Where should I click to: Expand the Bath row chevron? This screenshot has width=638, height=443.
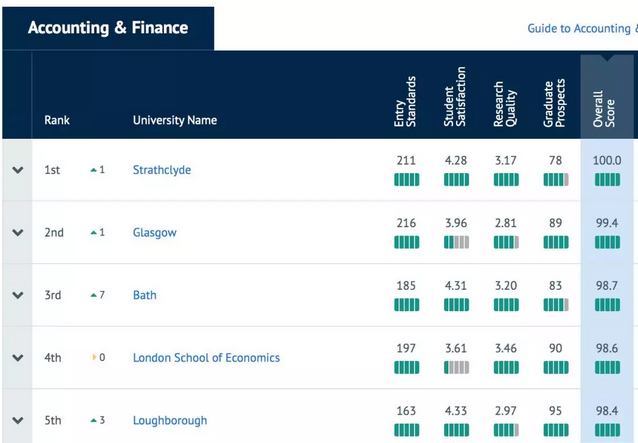[x=17, y=295]
